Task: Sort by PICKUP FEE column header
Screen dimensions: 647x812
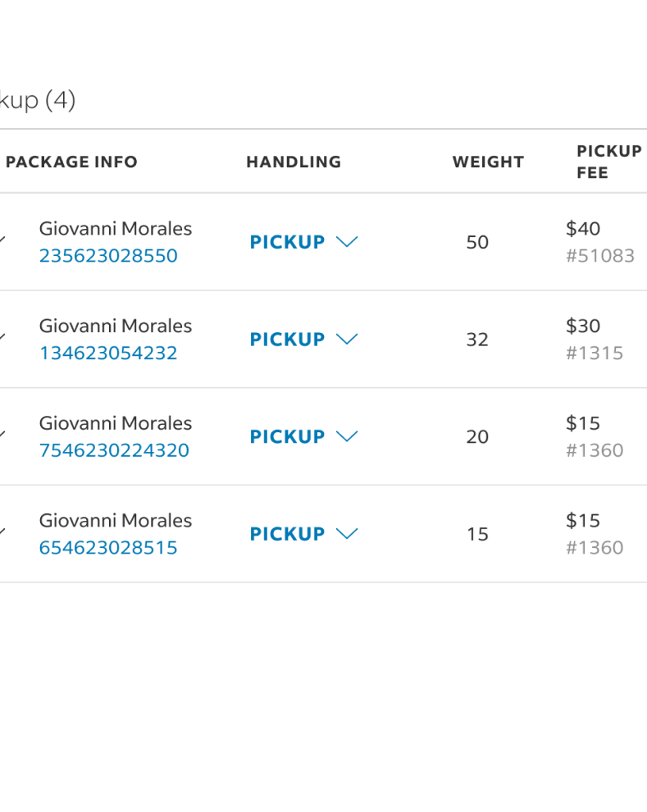Action: 608,162
